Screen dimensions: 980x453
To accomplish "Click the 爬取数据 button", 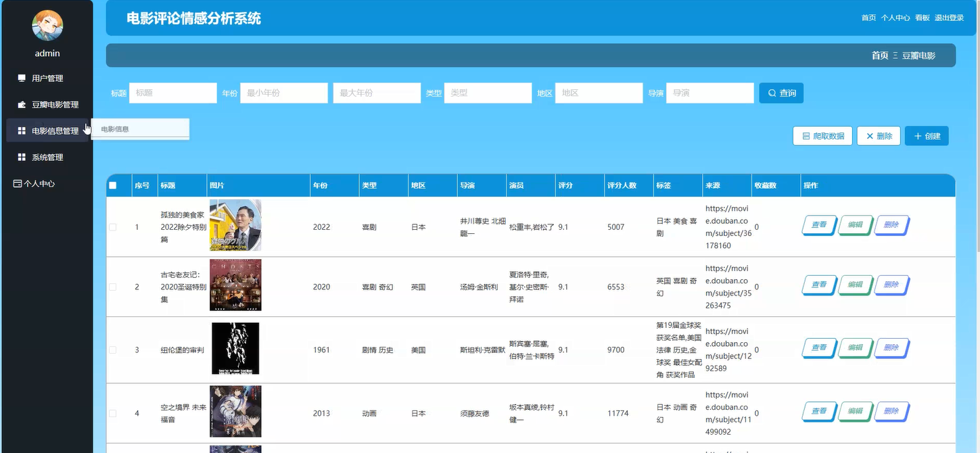I will (x=822, y=136).
